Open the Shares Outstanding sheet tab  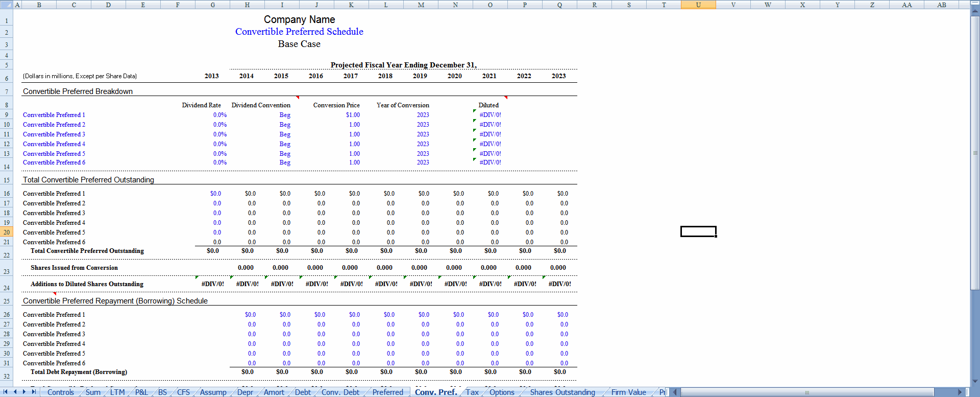[x=562, y=392]
